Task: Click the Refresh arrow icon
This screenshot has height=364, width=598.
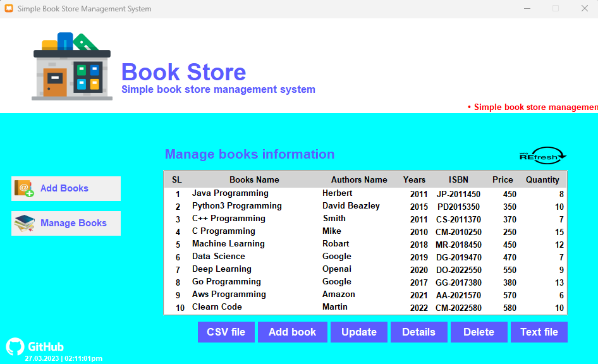Action: [x=543, y=155]
